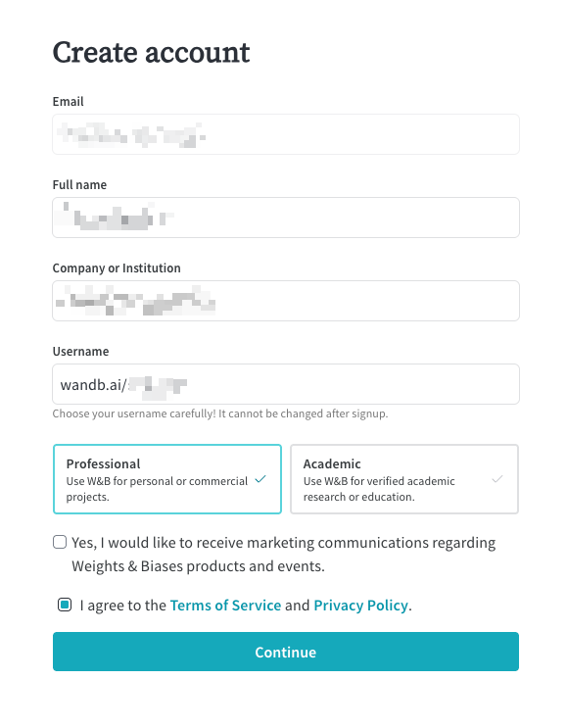Click the wandb.ai/ prefix in Username field
Screen dimensions: 567x728
[93, 385]
